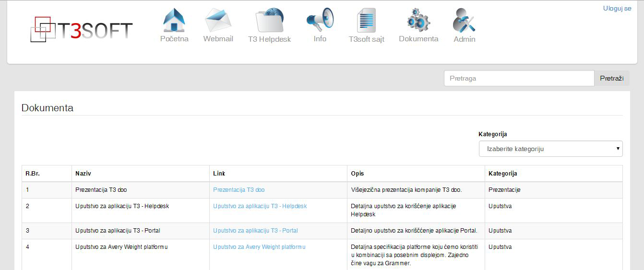Focus the Pretraga search field
Viewport: 644px width, 270px height.
pyautogui.click(x=519, y=78)
